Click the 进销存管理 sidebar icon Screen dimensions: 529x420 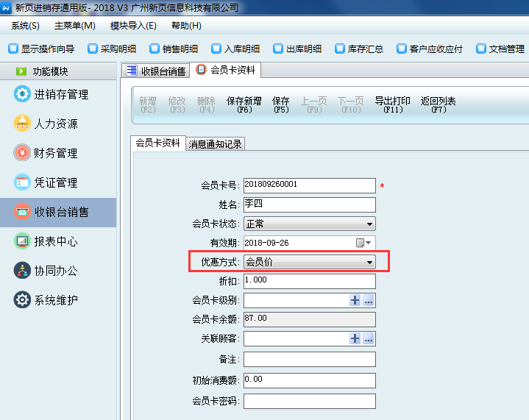click(x=22, y=95)
